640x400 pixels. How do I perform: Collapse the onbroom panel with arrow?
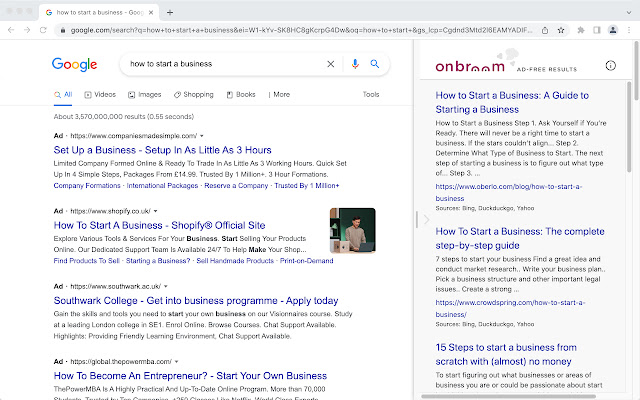pyautogui.click(x=427, y=220)
